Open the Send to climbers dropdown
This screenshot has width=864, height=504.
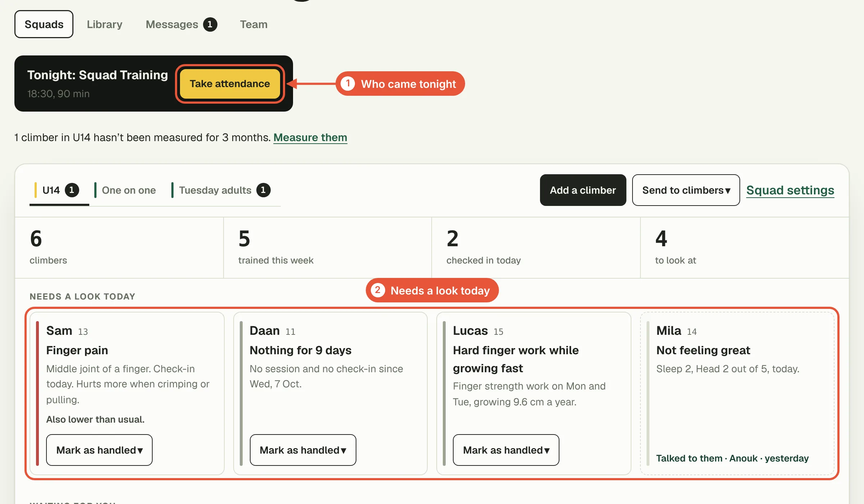click(686, 190)
